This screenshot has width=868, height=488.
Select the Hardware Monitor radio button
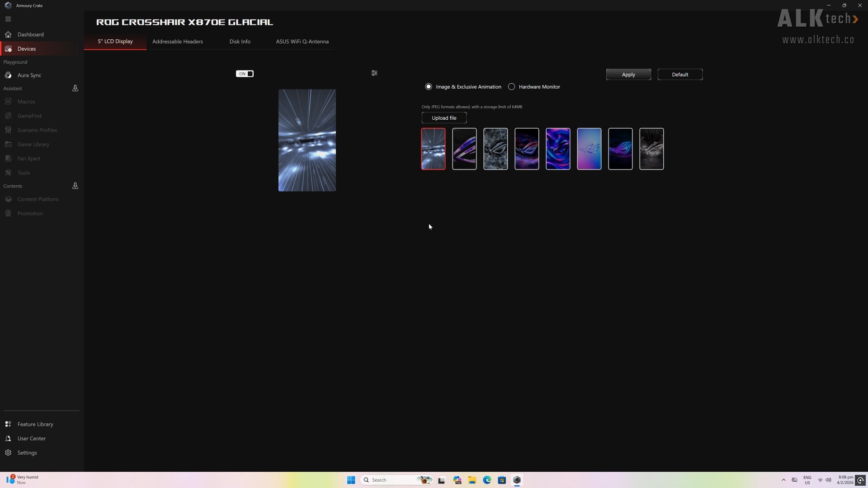[511, 87]
